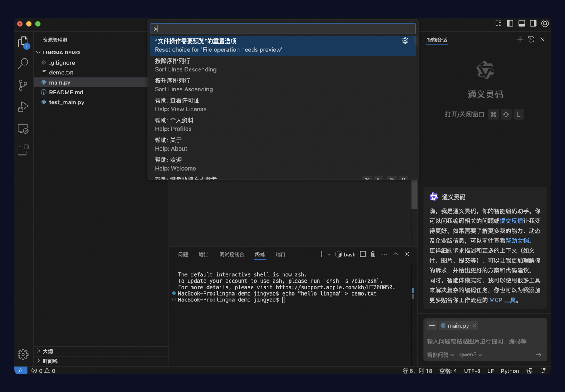The height and width of the screenshot is (392, 565).
Task: Expand the 大纲 outline section
Action: pos(101,351)
